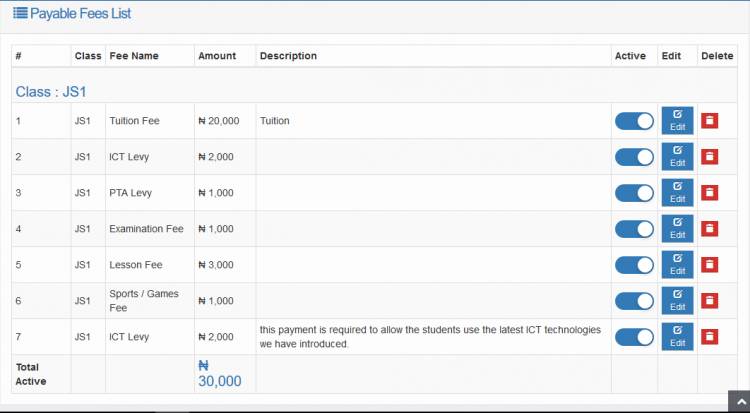This screenshot has height=413, width=750.
Task: Edit the Examination Fee row
Action: pyautogui.click(x=677, y=229)
